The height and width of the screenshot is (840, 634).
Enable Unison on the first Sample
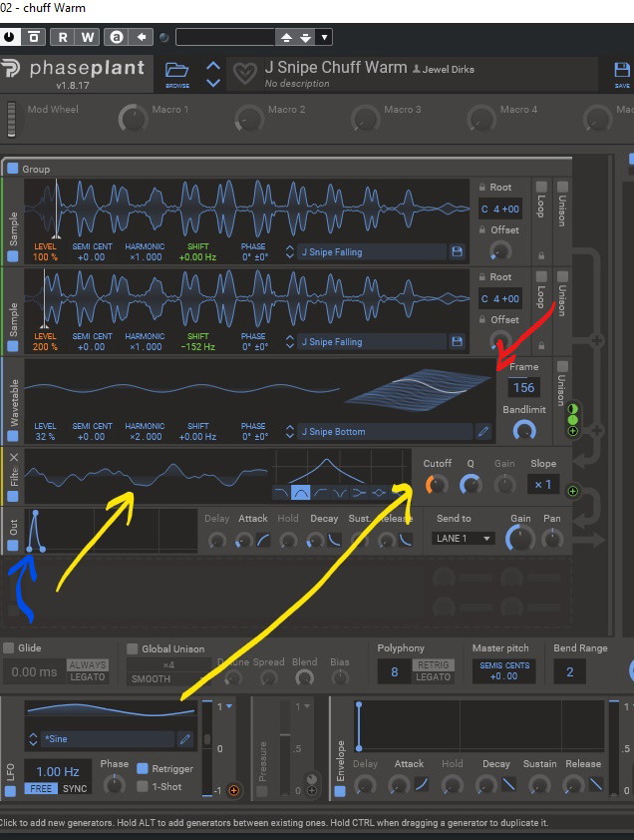click(x=562, y=187)
